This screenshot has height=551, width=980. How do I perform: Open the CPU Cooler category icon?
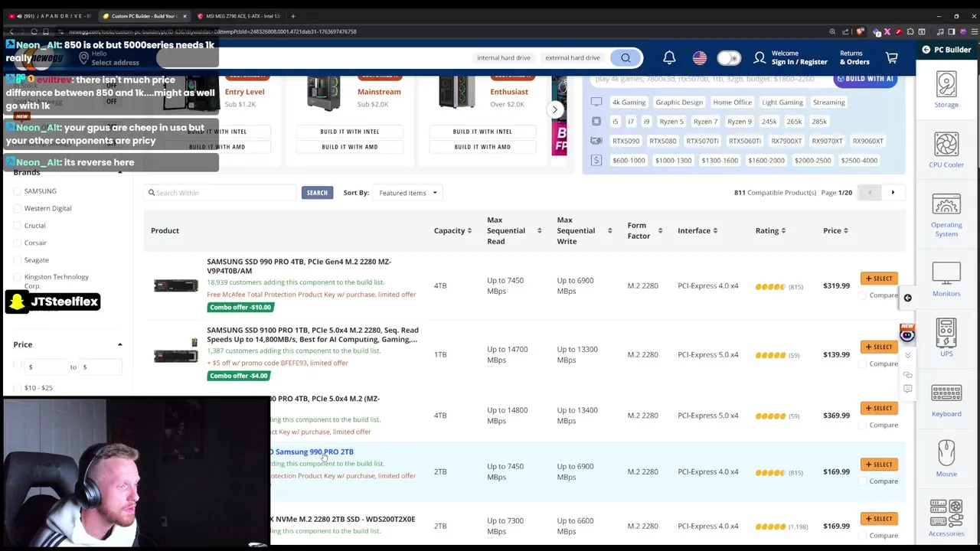(946, 150)
